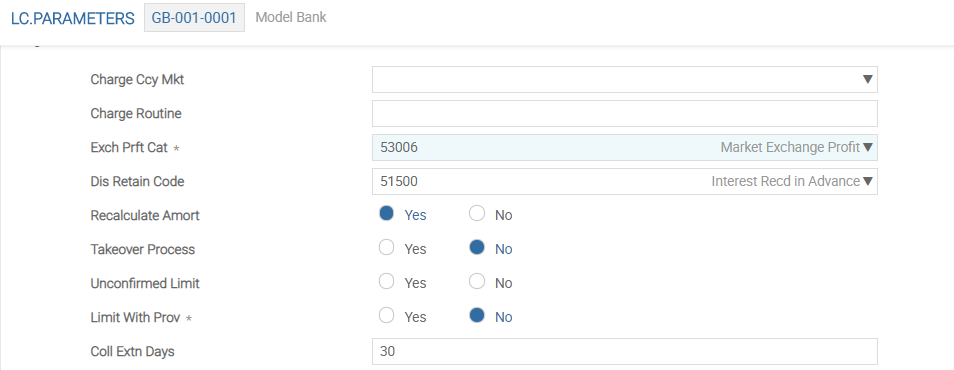Image resolution: width=954 pixels, height=370 pixels.
Task: Open the GB-001-0001 record tab
Action: 194,18
